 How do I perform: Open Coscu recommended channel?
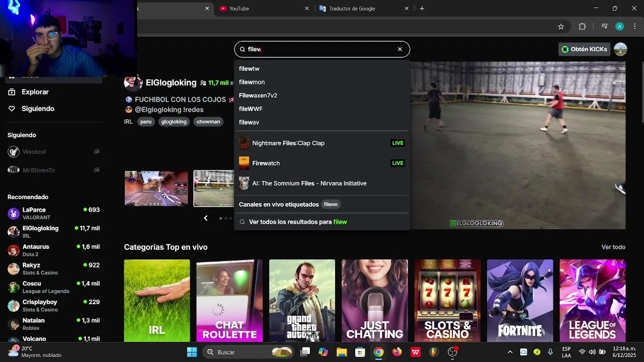[x=53, y=287]
